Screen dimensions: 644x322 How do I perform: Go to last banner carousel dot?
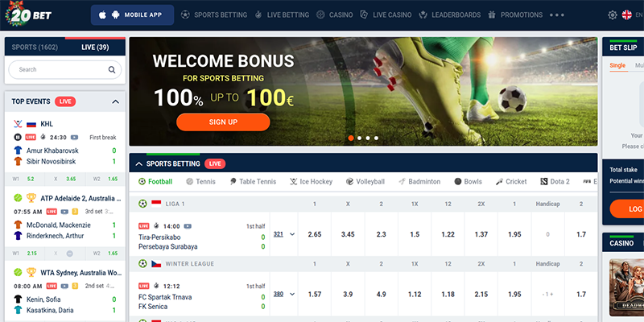(376, 138)
